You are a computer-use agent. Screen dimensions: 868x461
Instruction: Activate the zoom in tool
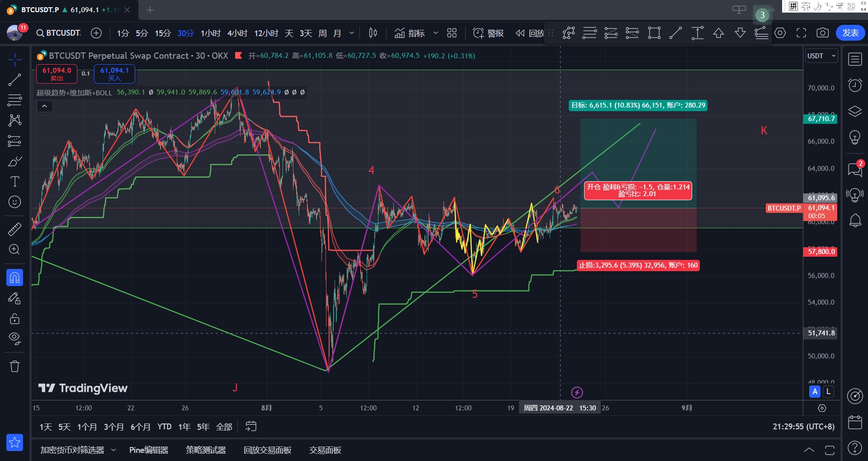(x=14, y=249)
